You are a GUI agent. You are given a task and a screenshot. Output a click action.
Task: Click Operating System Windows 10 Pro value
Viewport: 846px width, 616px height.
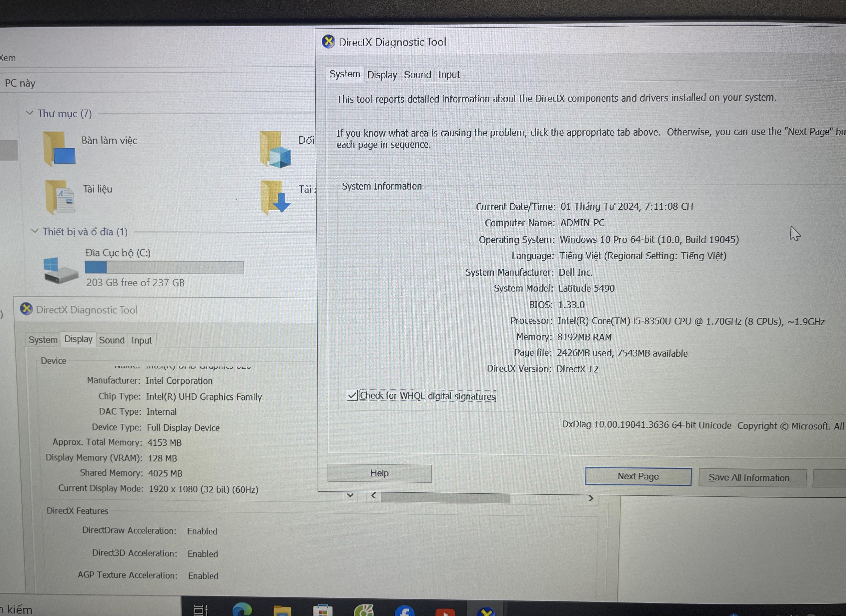tap(649, 239)
